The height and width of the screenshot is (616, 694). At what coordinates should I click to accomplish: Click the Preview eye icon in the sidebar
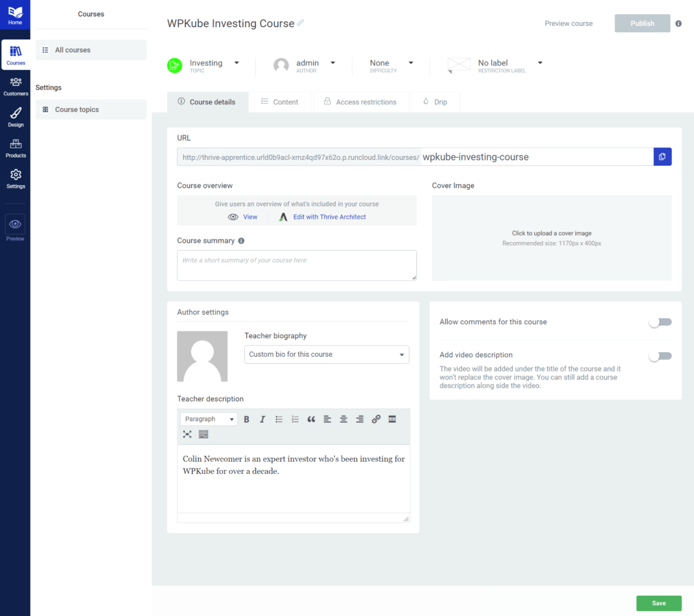tap(15, 225)
